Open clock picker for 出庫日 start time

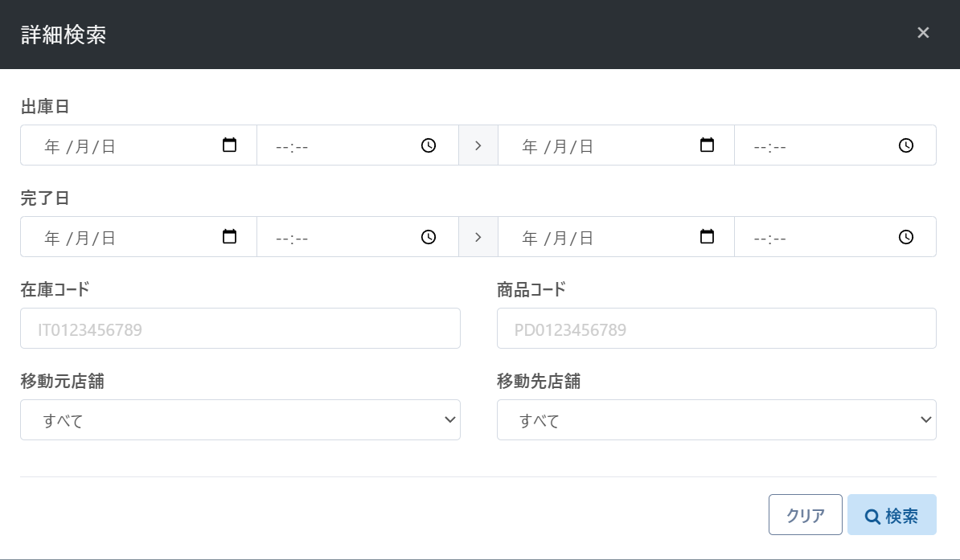tap(429, 145)
